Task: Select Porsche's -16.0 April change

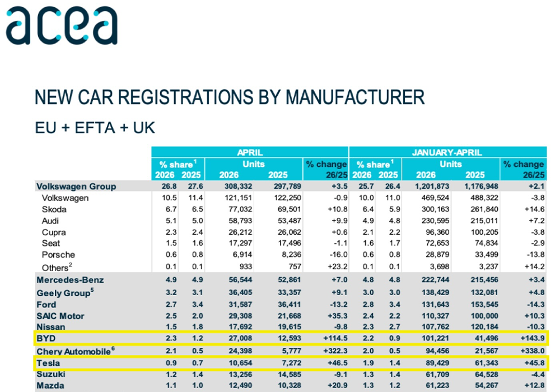Action: click(x=339, y=255)
